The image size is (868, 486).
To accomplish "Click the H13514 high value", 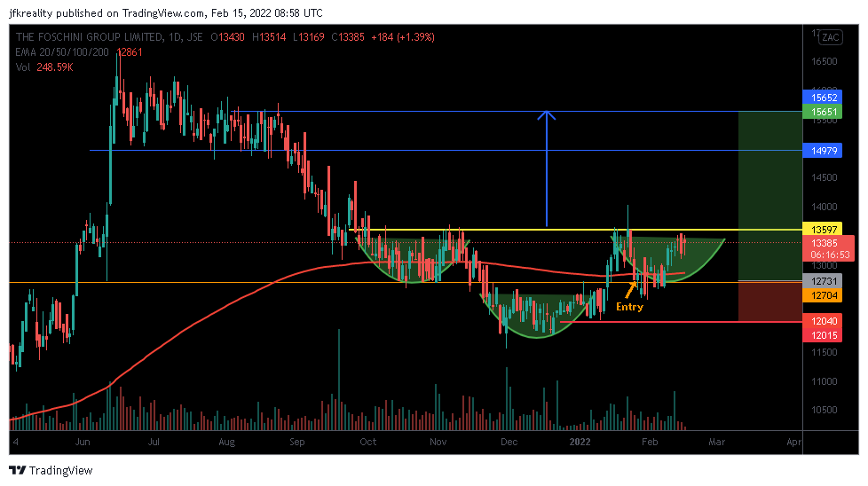I will (269, 37).
